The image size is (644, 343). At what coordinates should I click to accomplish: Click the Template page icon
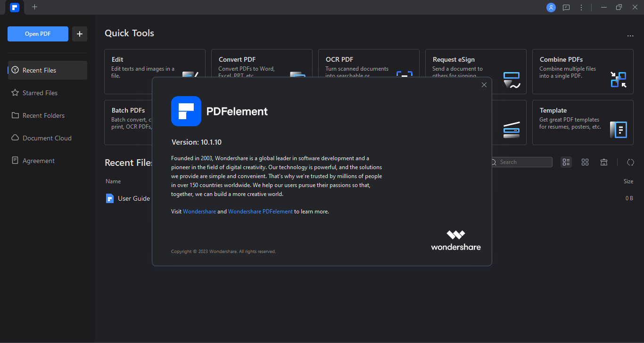(x=619, y=130)
